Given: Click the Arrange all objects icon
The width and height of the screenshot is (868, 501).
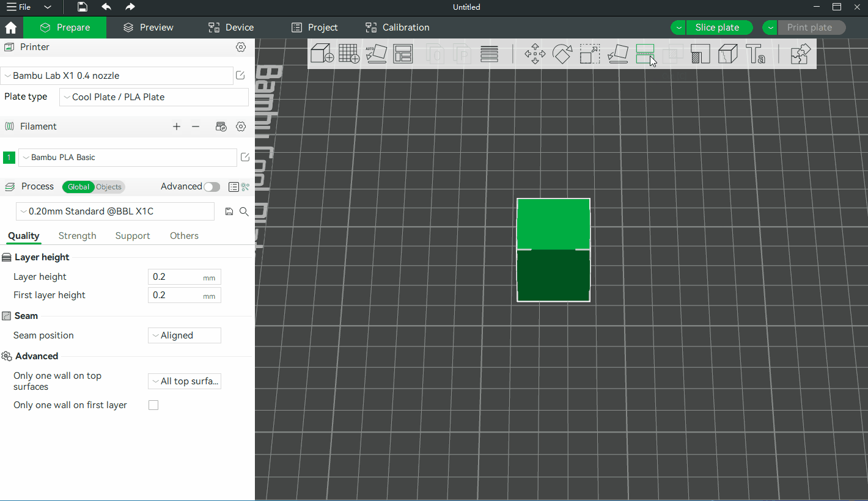Looking at the screenshot, I should point(403,54).
